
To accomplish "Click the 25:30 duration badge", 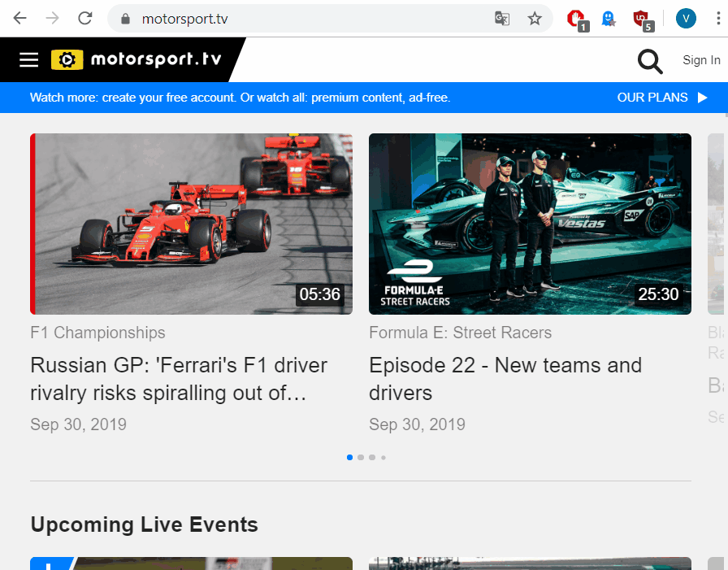I will 658,294.
